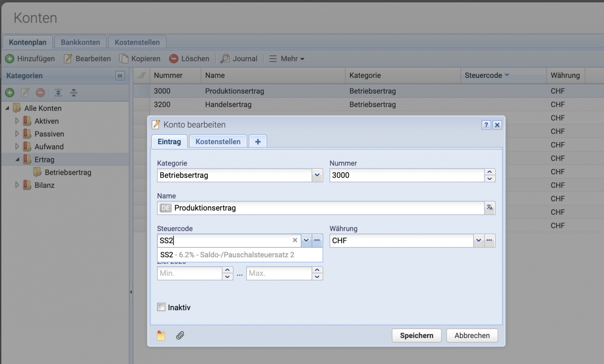Screen dimensions: 604x364
Task: Open the Mehr menu in the toolbar
Action: (287, 58)
